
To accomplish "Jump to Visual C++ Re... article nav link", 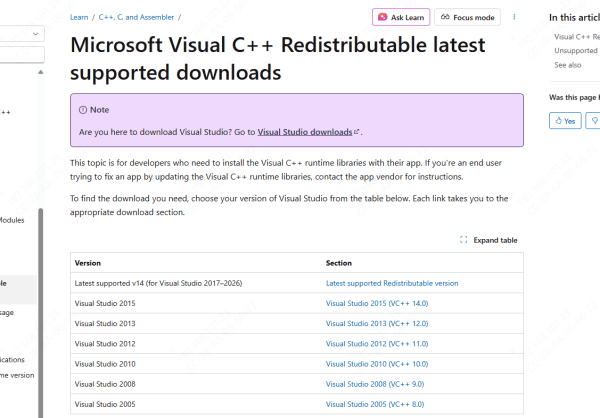I will pyautogui.click(x=577, y=37).
